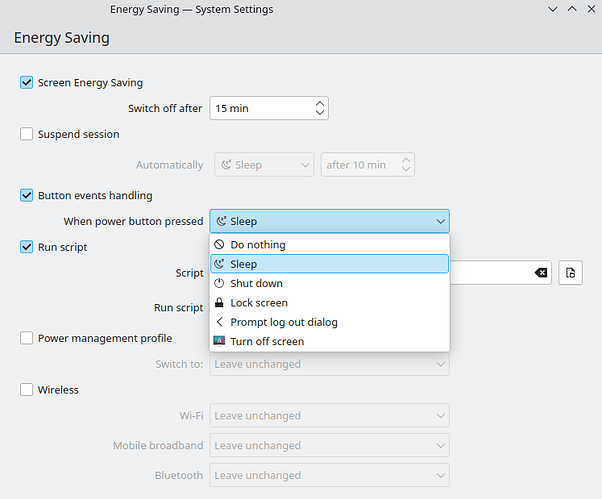602x499 pixels.
Task: Click the padlock icon beside Lock screen
Action: point(220,303)
